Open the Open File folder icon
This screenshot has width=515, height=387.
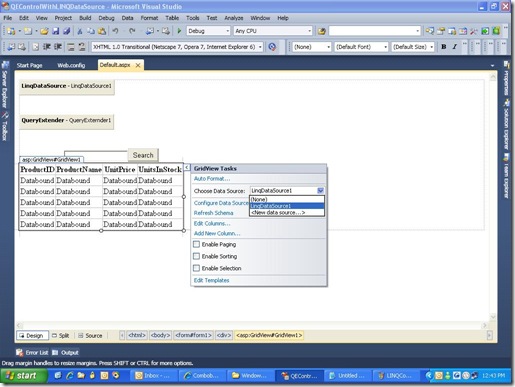click(x=44, y=31)
